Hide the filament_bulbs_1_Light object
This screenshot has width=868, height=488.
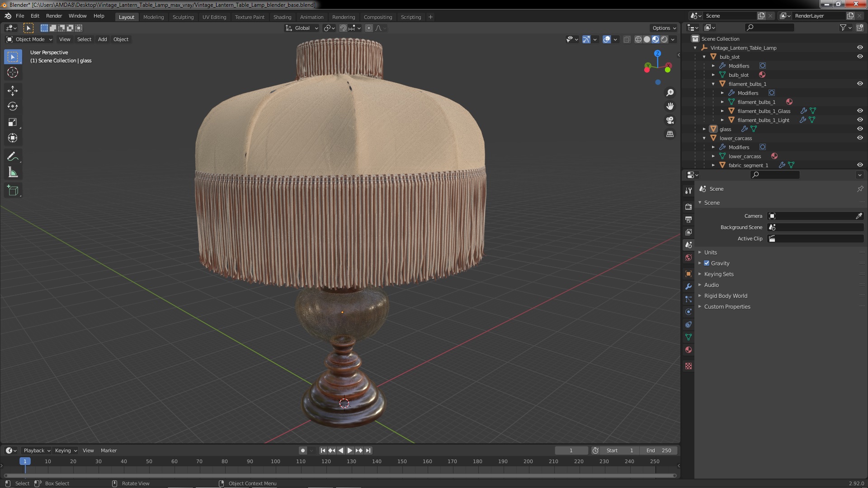(x=860, y=120)
